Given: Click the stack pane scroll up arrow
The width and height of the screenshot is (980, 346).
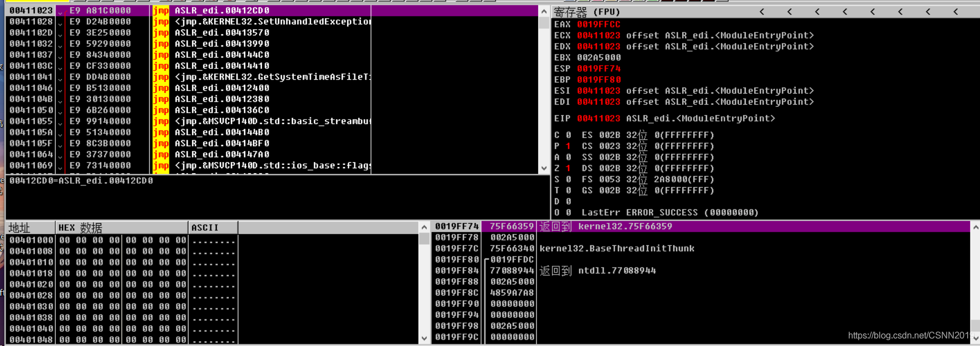Looking at the screenshot, I should (975, 227).
